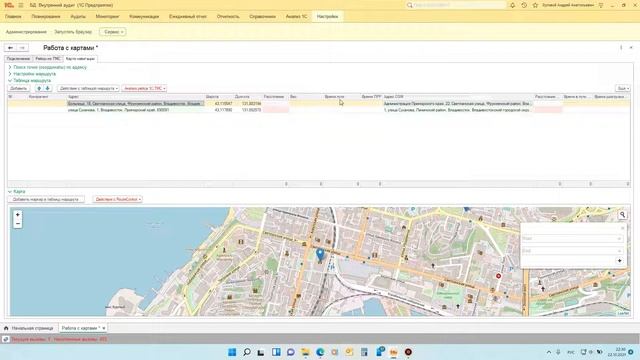Click the plus button in map routing panel
The width and height of the screenshot is (640, 360).
point(620,261)
